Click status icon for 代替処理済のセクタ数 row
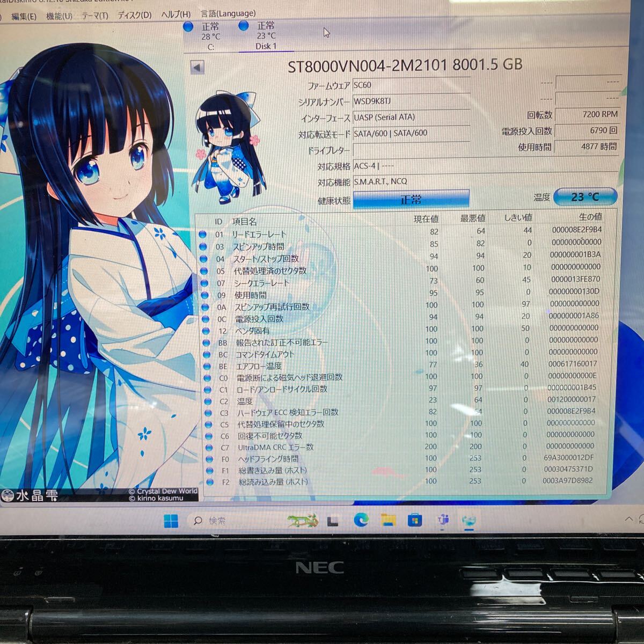The image size is (644, 644). [203, 271]
